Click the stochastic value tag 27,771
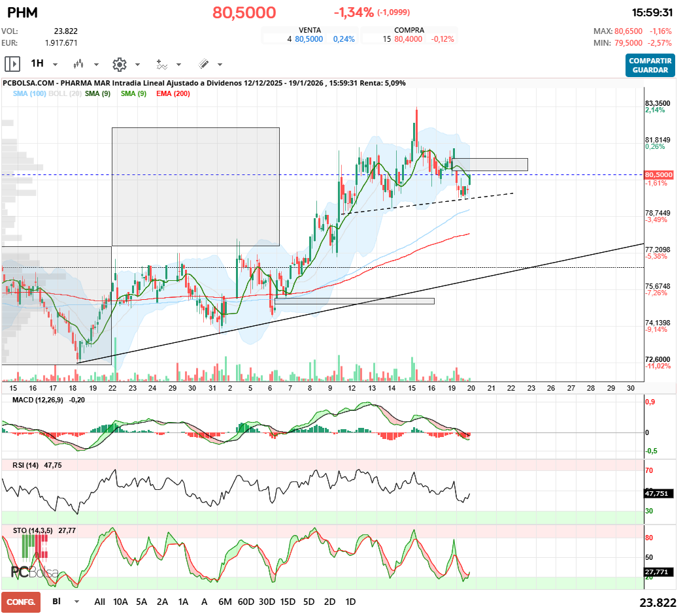This screenshot has width=685, height=616. tap(659, 572)
